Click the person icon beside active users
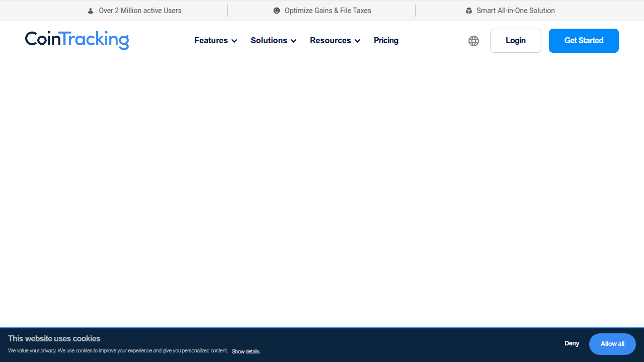The width and height of the screenshot is (644, 362). [91, 11]
